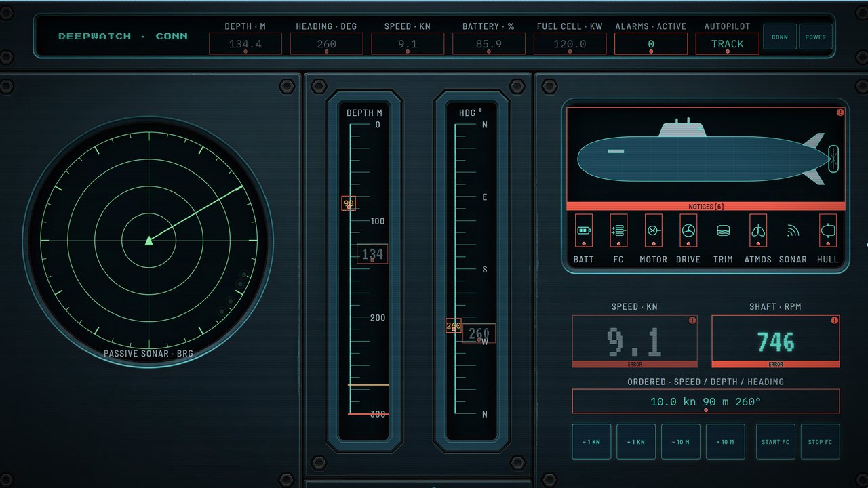Click the passive sonar bearing scope center

149,240
